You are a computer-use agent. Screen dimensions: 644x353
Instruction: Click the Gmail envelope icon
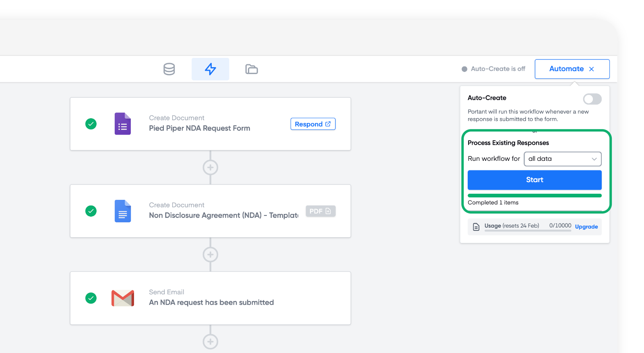coord(123,298)
